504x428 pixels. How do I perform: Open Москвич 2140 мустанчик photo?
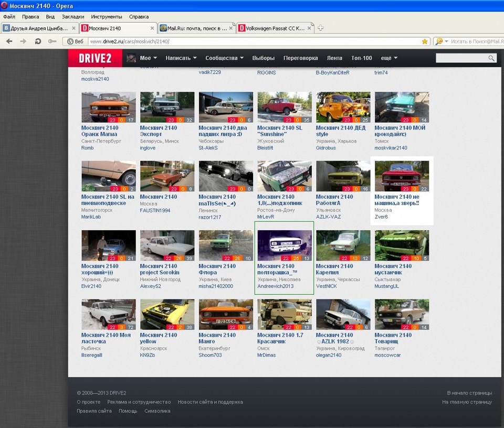[x=402, y=245]
